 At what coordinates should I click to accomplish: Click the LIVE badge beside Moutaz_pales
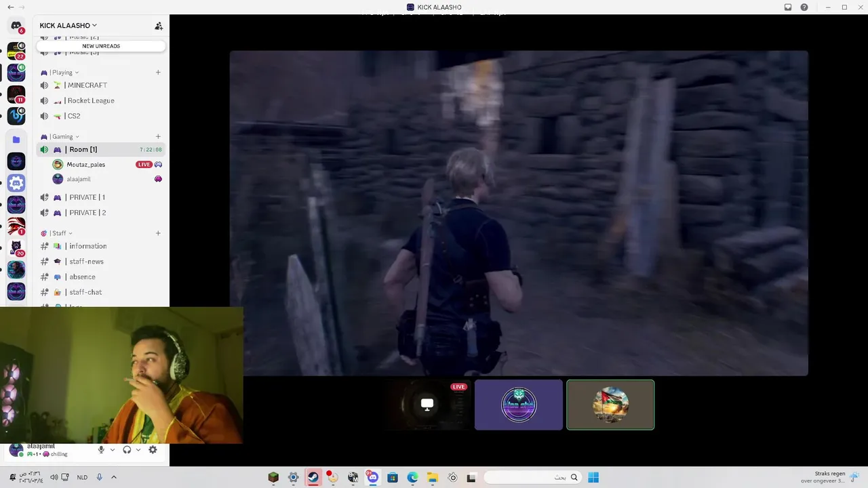[x=144, y=165]
